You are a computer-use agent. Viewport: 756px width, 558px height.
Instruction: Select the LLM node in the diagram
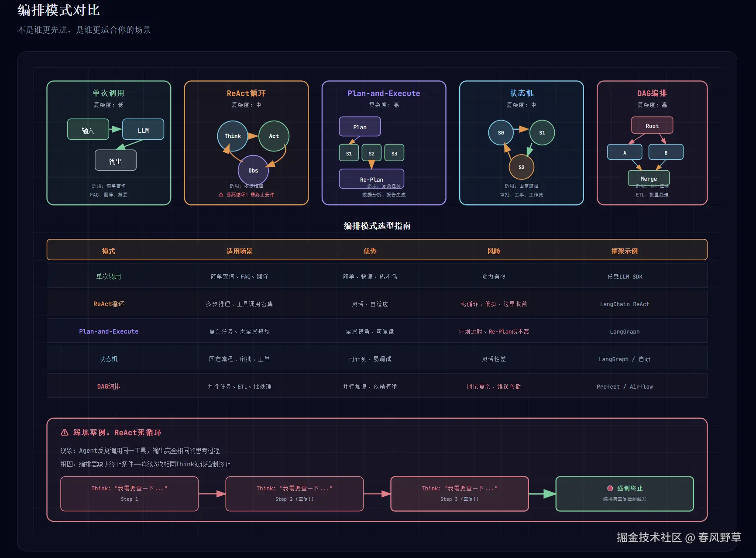143,129
